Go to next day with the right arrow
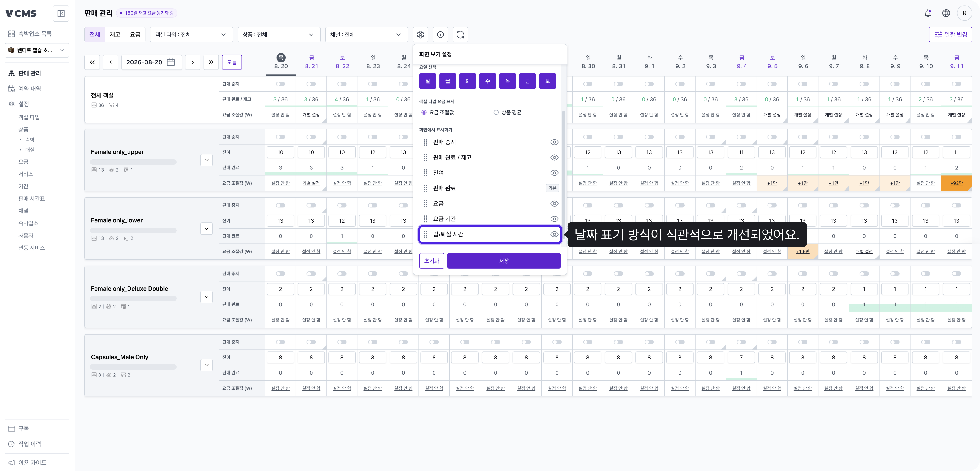This screenshot has height=471, width=980. (x=193, y=62)
